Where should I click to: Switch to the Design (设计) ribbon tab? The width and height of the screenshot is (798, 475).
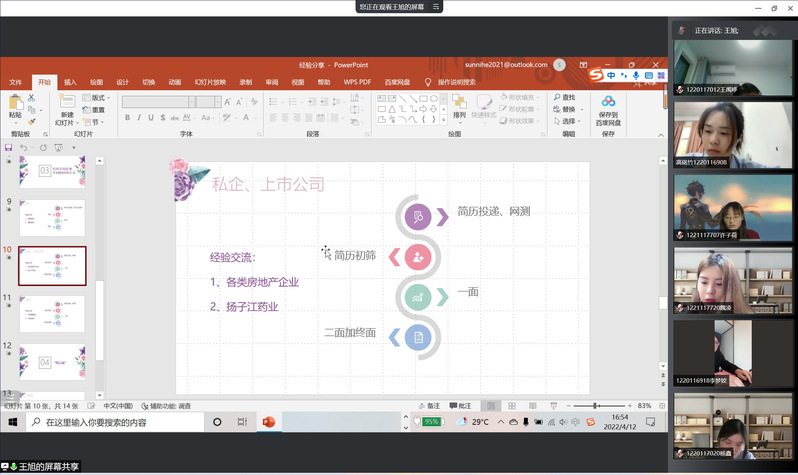pos(122,82)
